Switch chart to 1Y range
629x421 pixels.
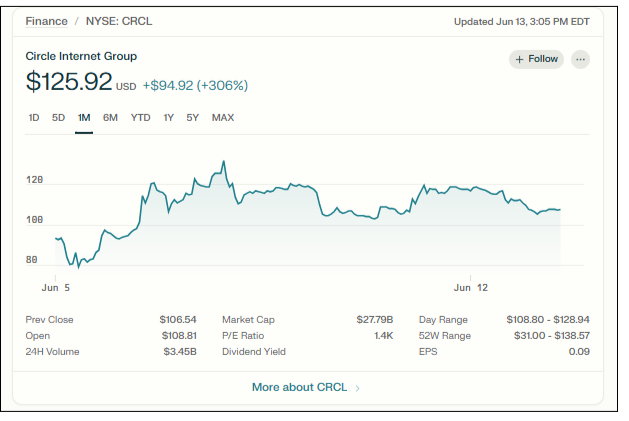coord(168,118)
